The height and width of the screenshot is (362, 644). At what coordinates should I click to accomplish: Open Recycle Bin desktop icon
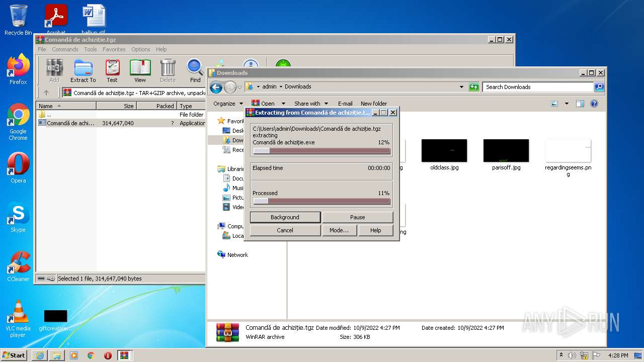[18, 20]
